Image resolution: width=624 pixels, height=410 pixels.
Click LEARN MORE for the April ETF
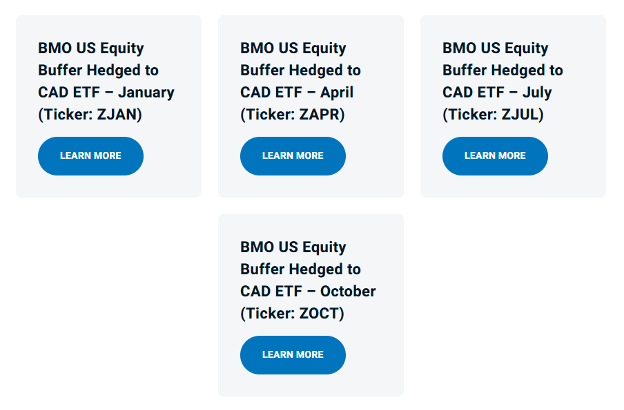[293, 156]
